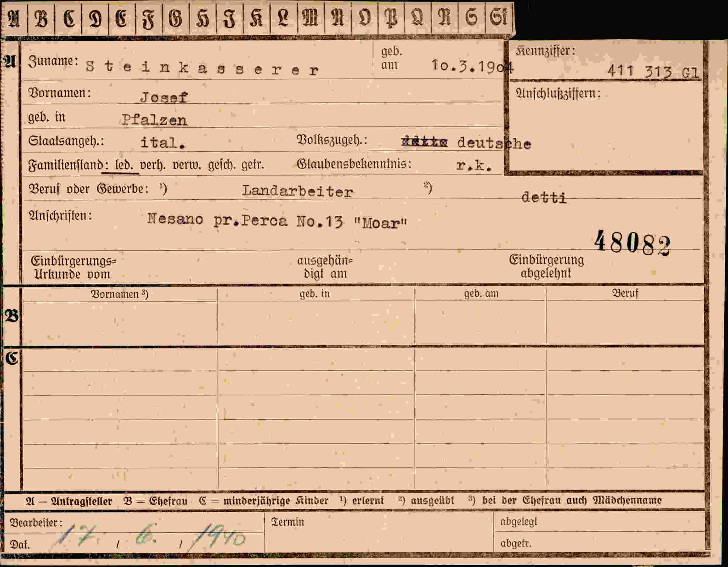Click the Einbürgerung abgelehnt label
Viewport: 728px width, 567px height.
[x=546, y=266]
